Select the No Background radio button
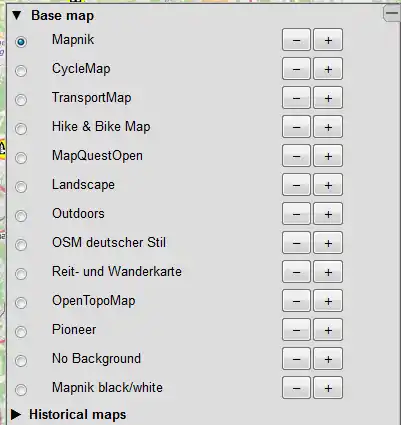 click(x=21, y=361)
